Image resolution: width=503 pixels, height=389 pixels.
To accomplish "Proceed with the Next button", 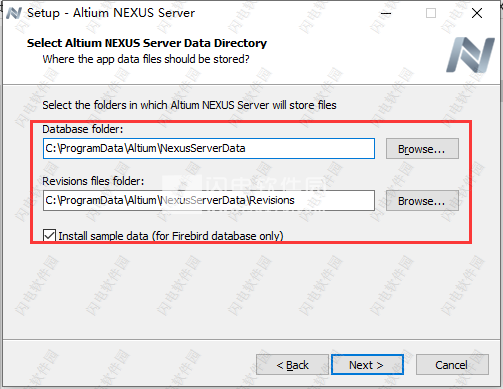I will coord(367,365).
